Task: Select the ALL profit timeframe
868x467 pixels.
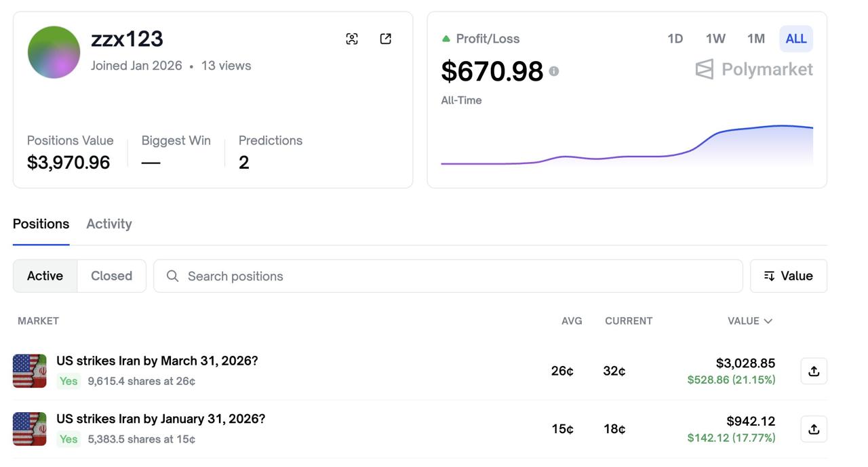Action: pos(795,39)
